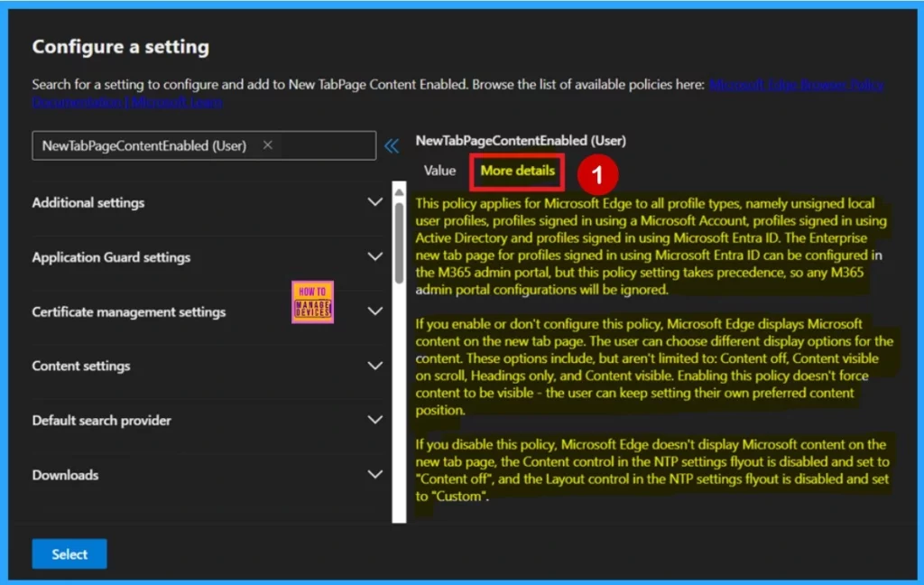Click the Configure a setting title

[121, 47]
